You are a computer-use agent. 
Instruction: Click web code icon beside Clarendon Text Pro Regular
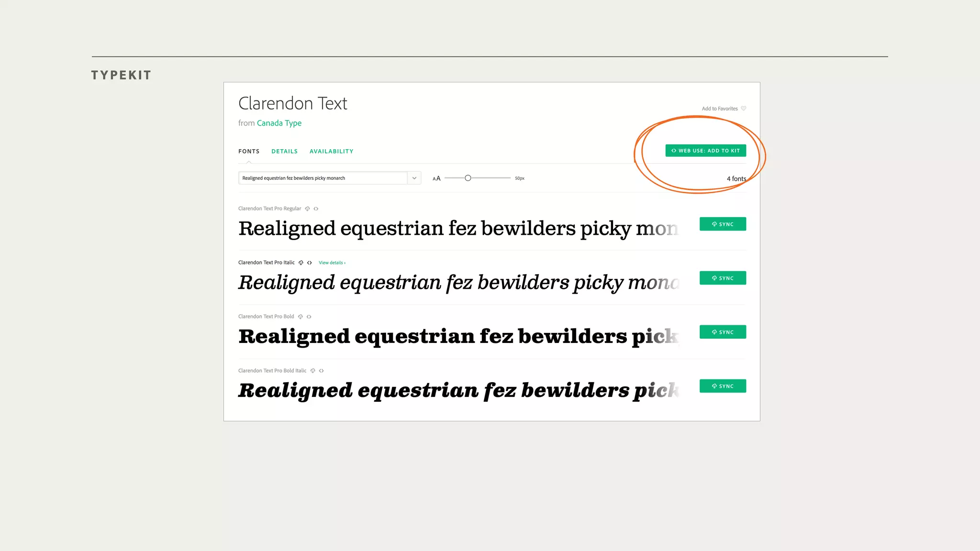(316, 209)
